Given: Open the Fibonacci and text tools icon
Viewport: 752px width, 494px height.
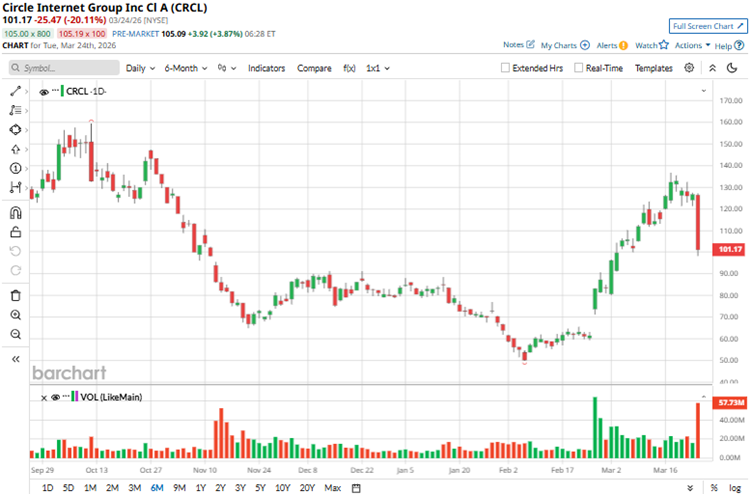Looking at the screenshot, I should pyautogui.click(x=15, y=110).
